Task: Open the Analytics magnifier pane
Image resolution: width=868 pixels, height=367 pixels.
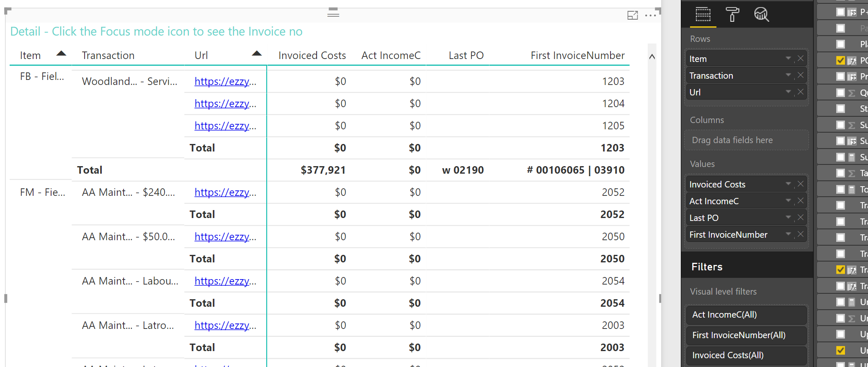Action: click(762, 15)
